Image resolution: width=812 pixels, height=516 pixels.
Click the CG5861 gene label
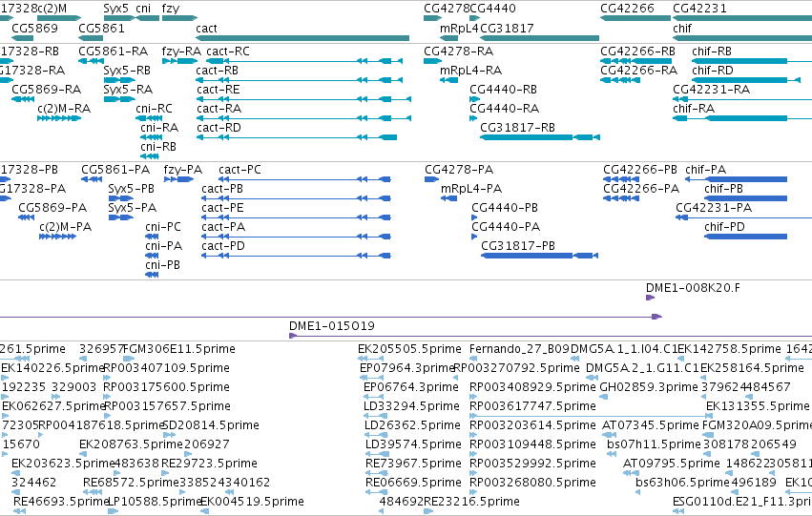pos(101,28)
